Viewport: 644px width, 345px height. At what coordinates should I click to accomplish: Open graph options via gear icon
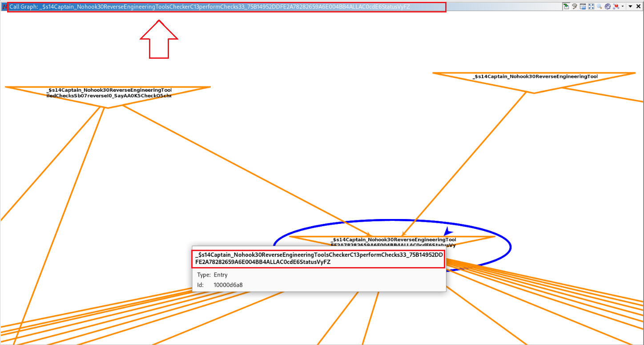coord(607,6)
